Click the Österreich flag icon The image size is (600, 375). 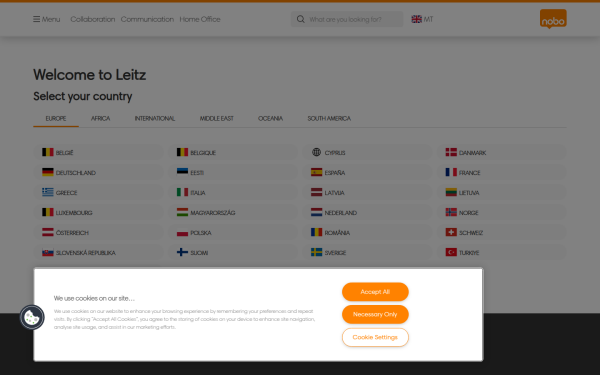pos(48,232)
